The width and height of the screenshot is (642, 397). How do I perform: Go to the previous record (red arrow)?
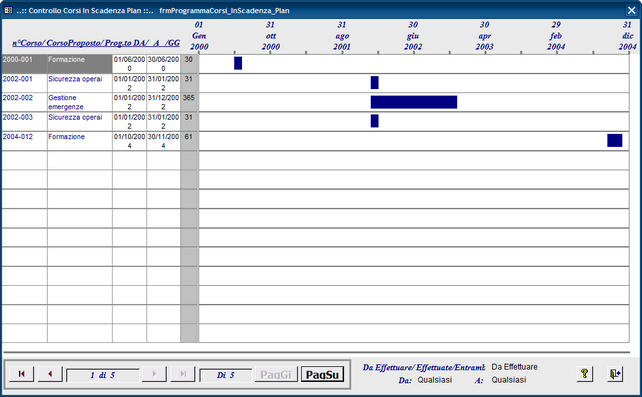tap(50, 374)
